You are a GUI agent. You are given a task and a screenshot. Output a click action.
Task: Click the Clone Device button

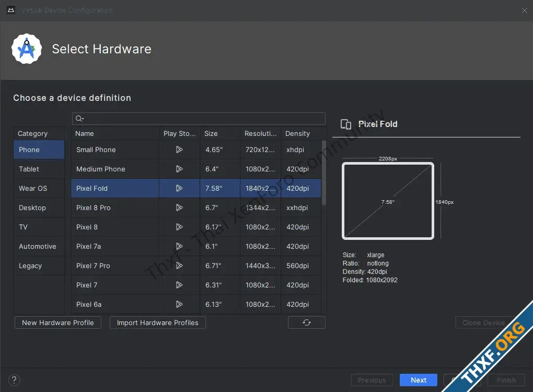(484, 322)
